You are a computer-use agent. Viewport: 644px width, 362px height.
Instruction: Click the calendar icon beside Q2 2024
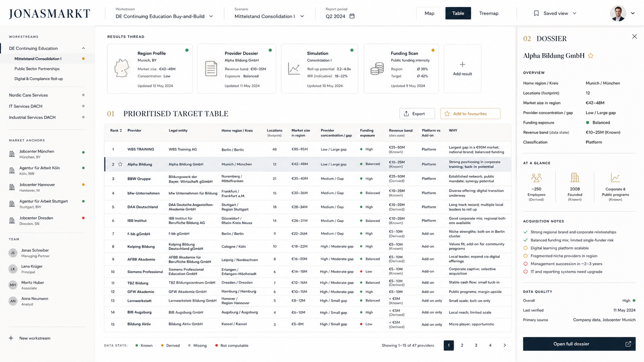pos(352,16)
